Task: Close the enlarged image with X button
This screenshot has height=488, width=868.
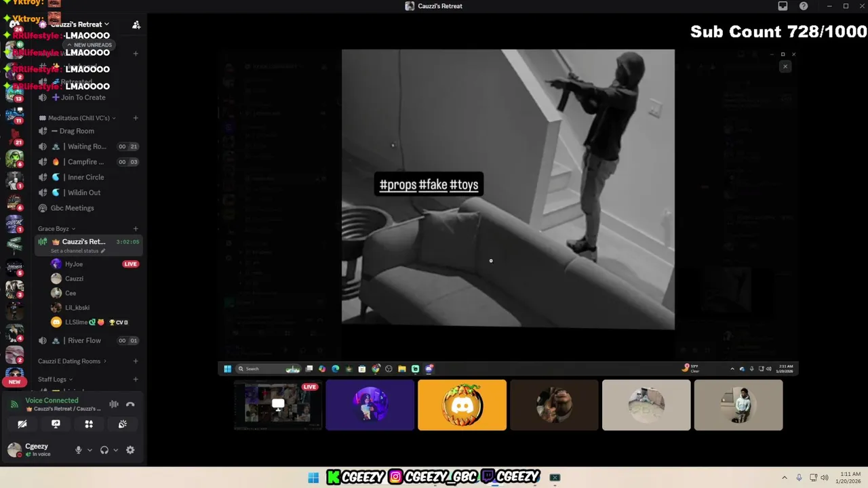Action: (785, 66)
